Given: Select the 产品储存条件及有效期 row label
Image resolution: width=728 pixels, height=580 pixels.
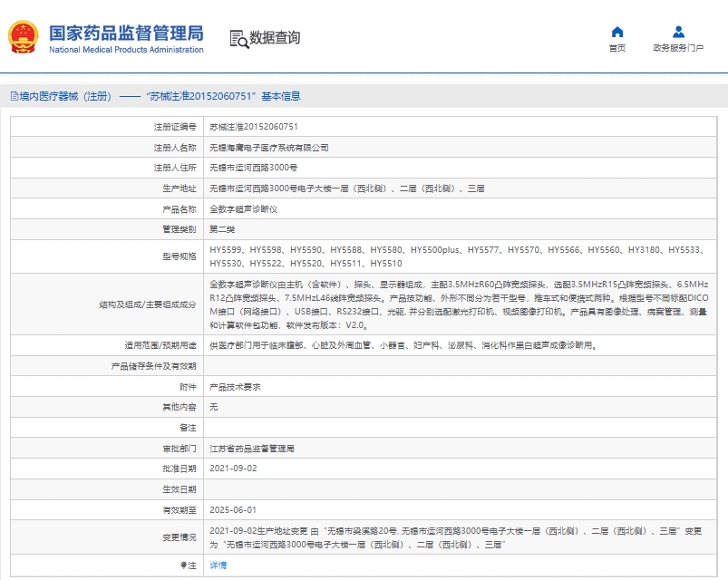Looking at the screenshot, I should point(154,366).
